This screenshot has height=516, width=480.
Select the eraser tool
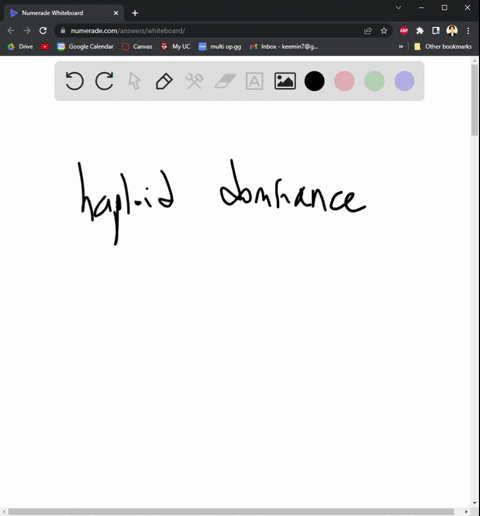(225, 81)
